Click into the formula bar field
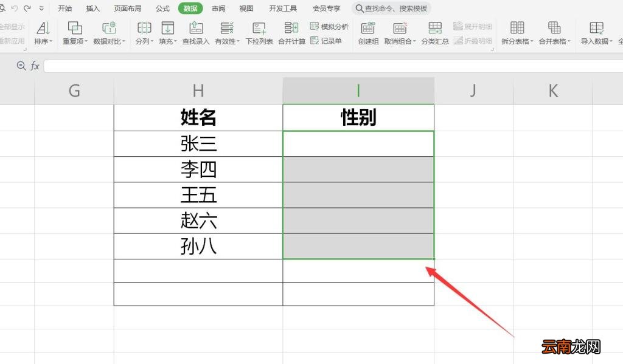This screenshot has height=364, width=623. coord(333,66)
